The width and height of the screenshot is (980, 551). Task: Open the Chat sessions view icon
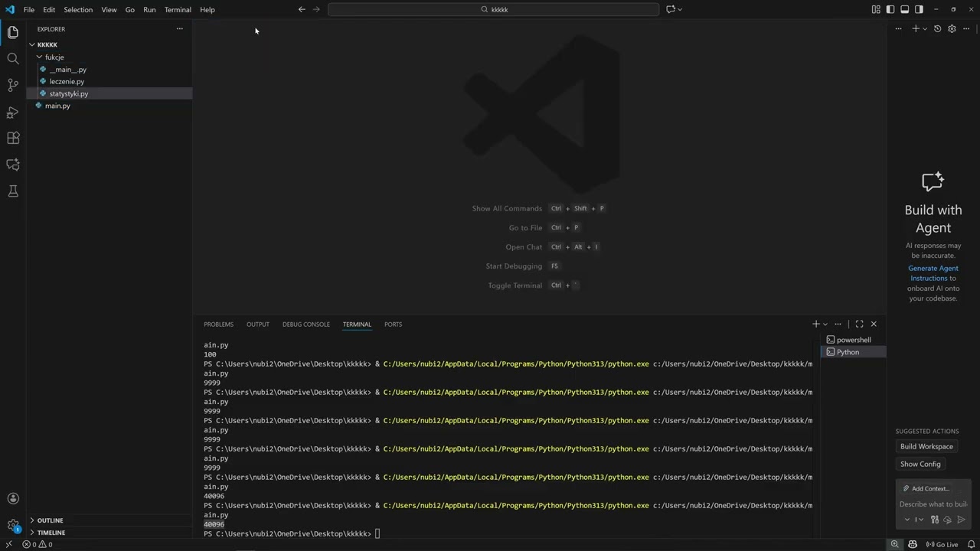point(13,165)
